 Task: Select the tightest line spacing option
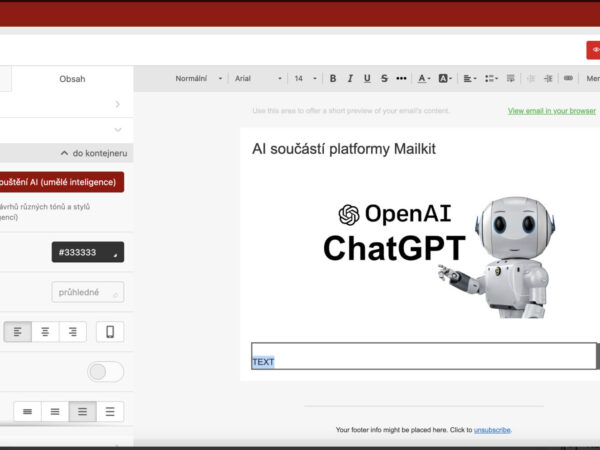tap(27, 411)
